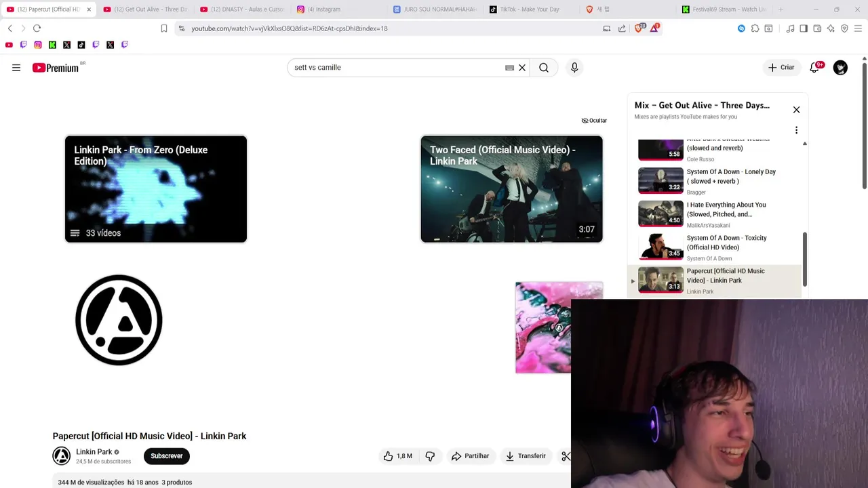The width and height of the screenshot is (868, 488).
Task: Open a new browser tab
Action: pyautogui.click(x=781, y=9)
